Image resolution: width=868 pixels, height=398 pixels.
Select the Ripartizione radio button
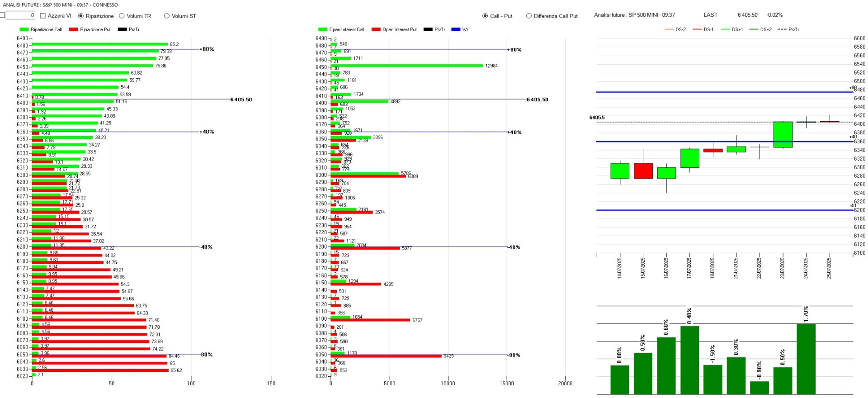click(81, 16)
